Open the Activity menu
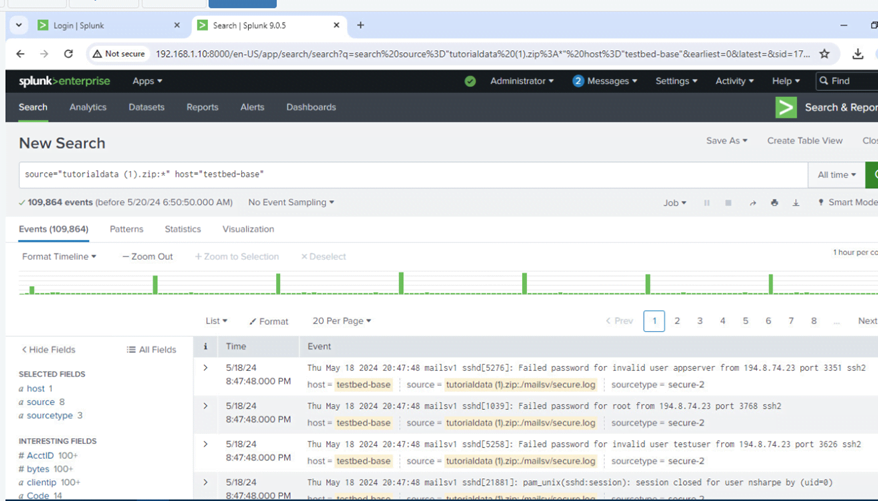This screenshot has width=878, height=501. 735,81
